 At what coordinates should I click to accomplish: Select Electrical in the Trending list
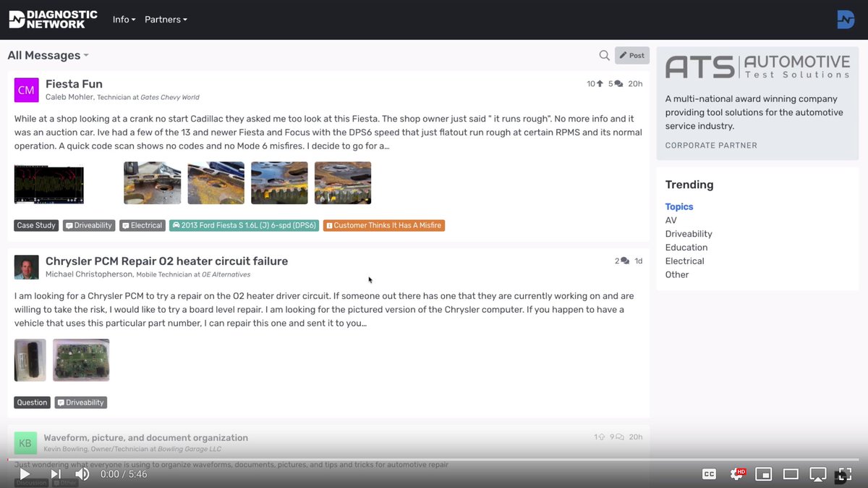[x=684, y=261]
